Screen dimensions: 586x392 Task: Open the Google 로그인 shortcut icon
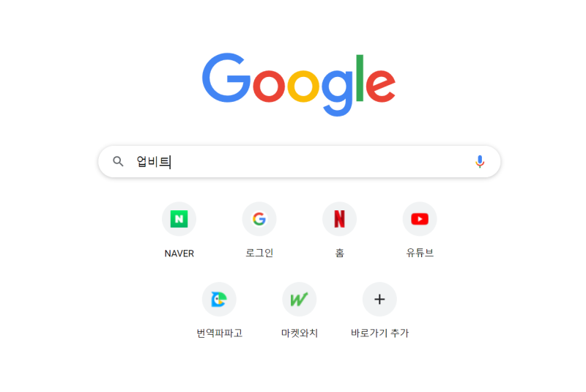[x=259, y=219]
